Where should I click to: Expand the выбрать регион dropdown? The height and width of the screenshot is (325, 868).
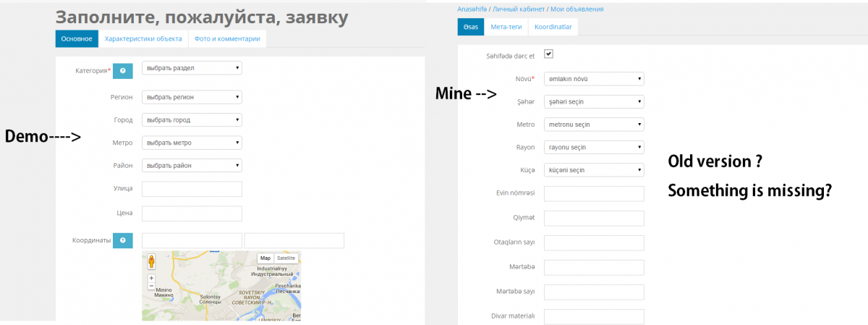192,97
